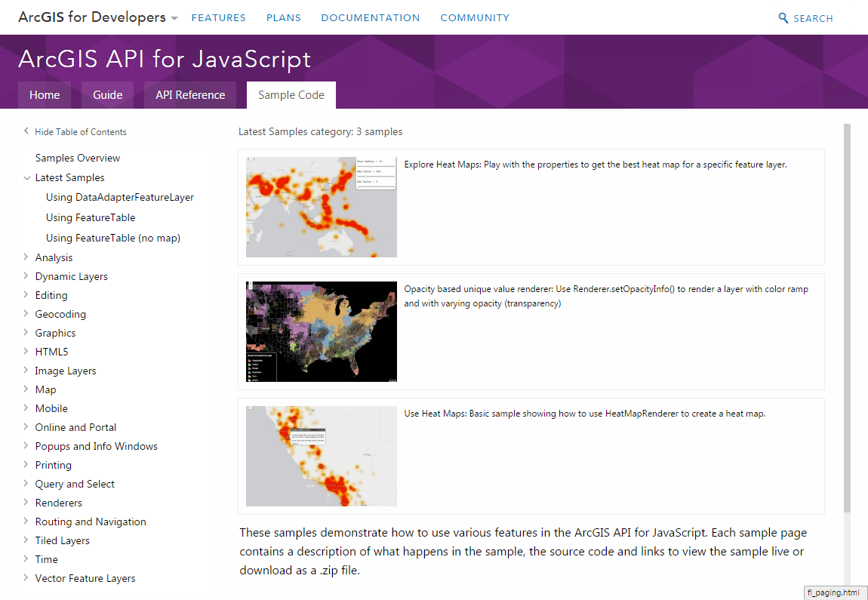Click the Hide Table of Contents chevron
Image resolution: width=868 pixels, height=600 pixels.
(x=26, y=131)
